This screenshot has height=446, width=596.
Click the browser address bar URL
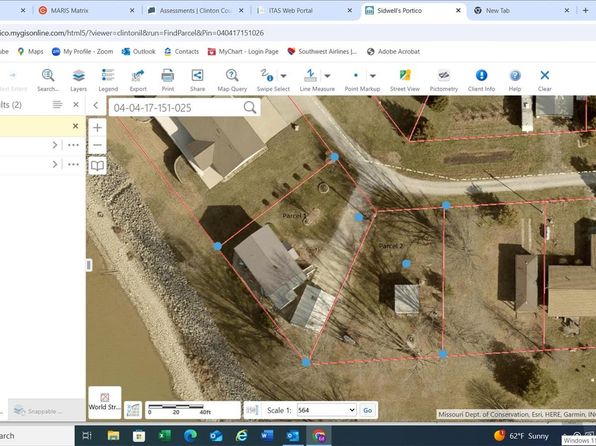click(132, 33)
